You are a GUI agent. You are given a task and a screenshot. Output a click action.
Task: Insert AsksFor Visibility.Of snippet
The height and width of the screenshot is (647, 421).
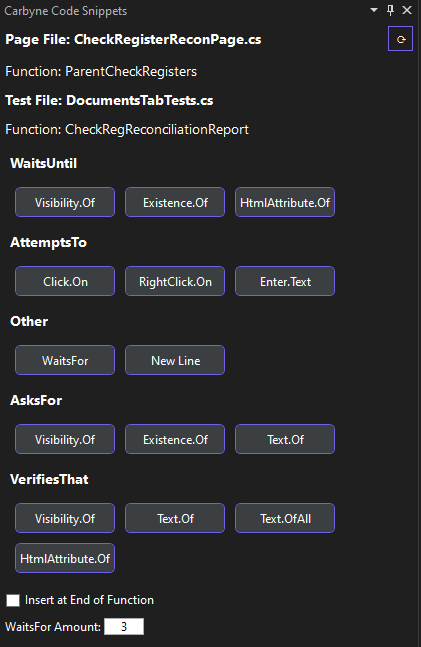point(65,439)
